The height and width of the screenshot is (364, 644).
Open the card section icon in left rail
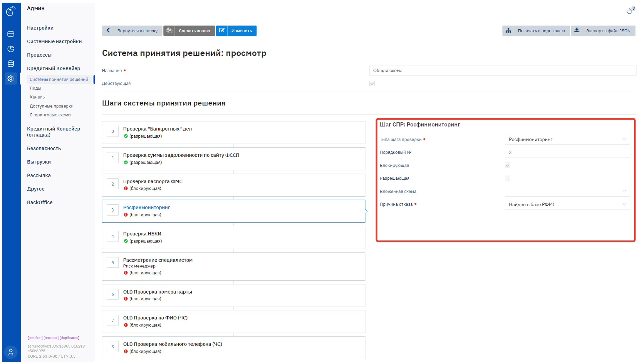coord(11,34)
